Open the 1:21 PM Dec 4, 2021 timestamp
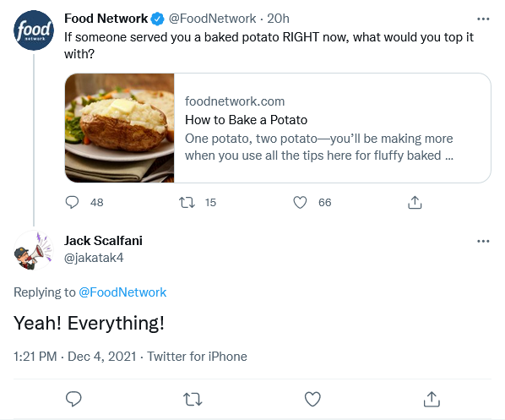 pos(74,357)
